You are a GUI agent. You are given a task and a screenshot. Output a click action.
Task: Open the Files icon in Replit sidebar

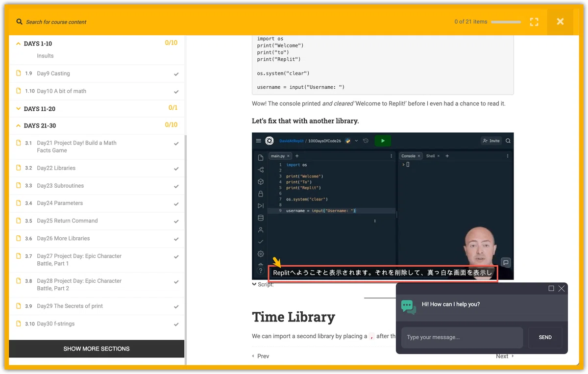(x=261, y=158)
